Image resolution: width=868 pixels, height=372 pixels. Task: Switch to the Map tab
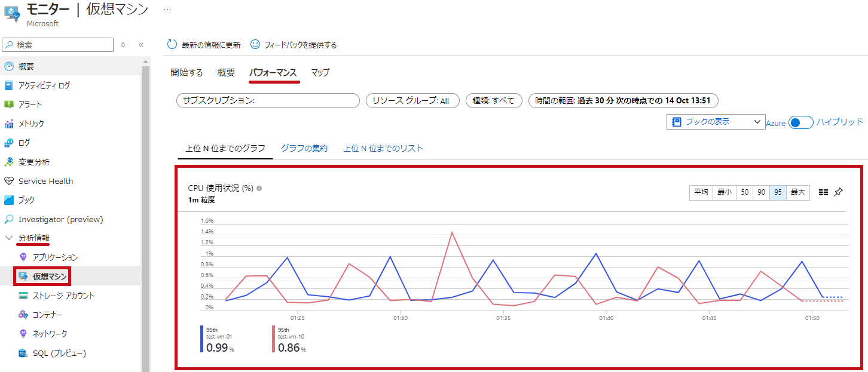pos(320,72)
